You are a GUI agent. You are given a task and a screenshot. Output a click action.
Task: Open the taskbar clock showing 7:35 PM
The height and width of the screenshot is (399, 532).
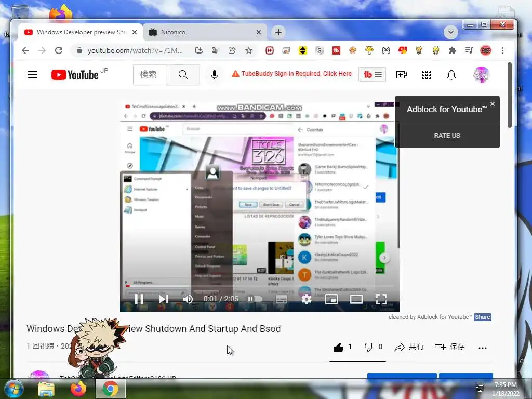(x=506, y=389)
